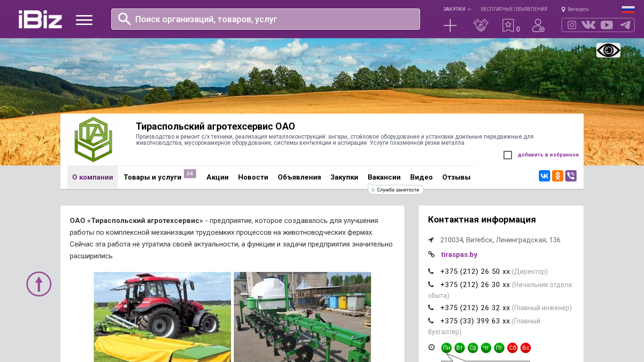
Task: Focus the organization search input field
Action: click(265, 19)
